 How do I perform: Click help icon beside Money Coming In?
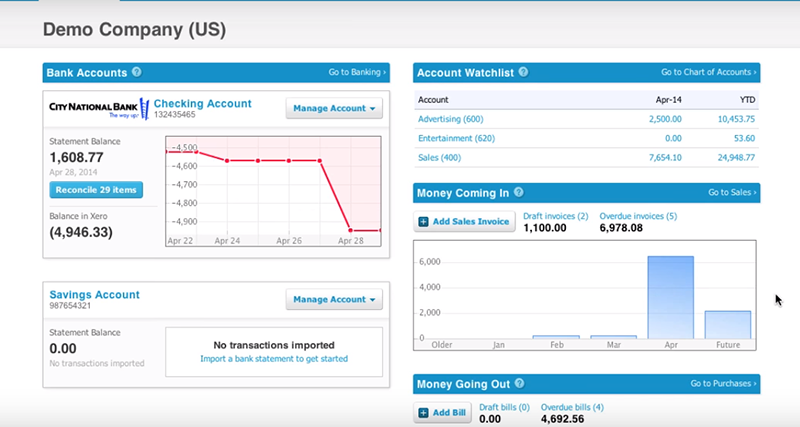point(518,192)
